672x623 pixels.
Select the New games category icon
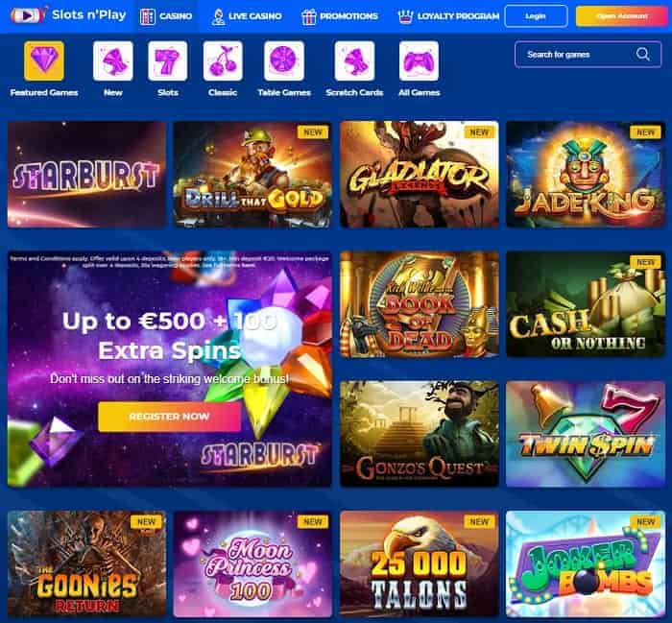click(x=112, y=60)
